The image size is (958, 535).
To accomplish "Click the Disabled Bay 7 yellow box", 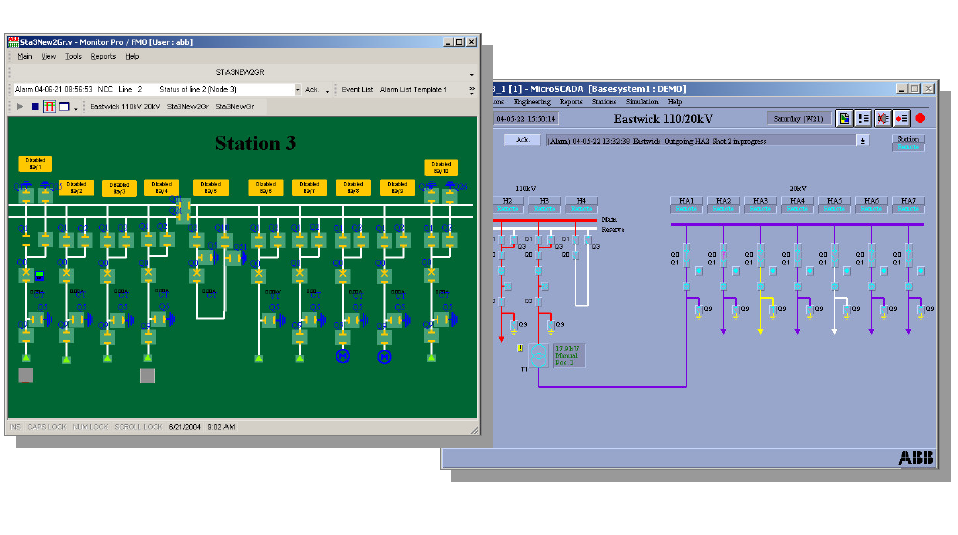I will pyautogui.click(x=309, y=187).
